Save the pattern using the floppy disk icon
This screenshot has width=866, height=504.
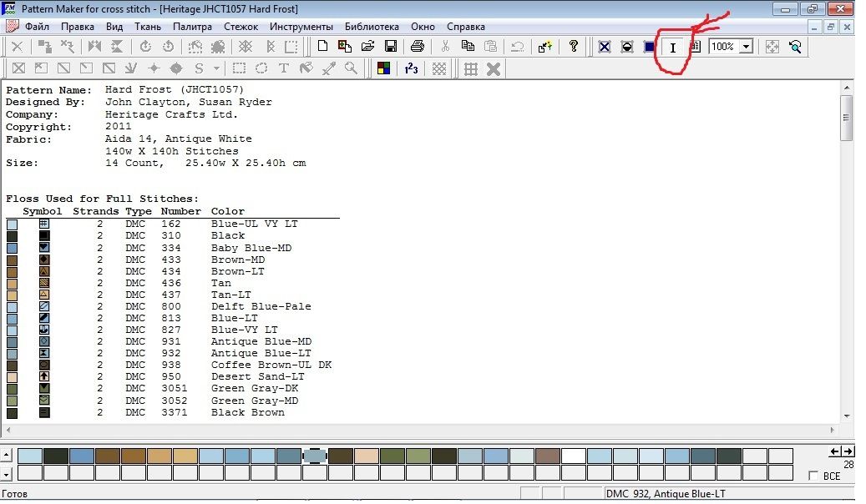pyautogui.click(x=390, y=47)
